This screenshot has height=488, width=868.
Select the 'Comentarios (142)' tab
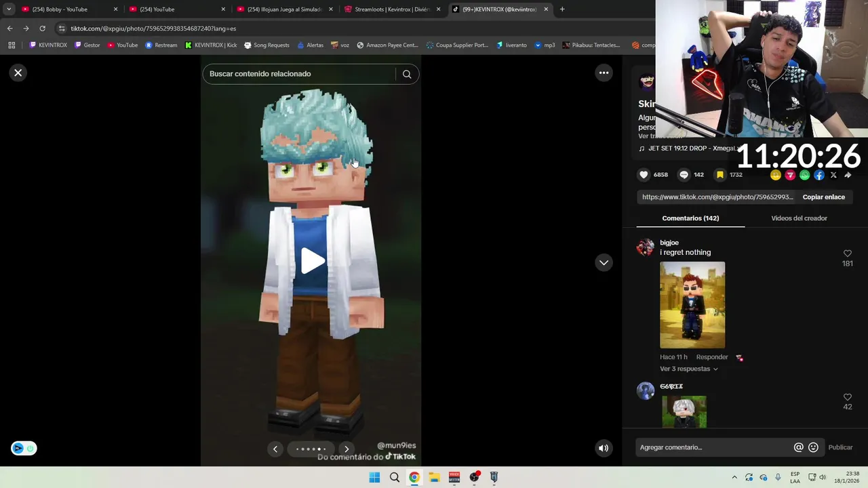690,218
